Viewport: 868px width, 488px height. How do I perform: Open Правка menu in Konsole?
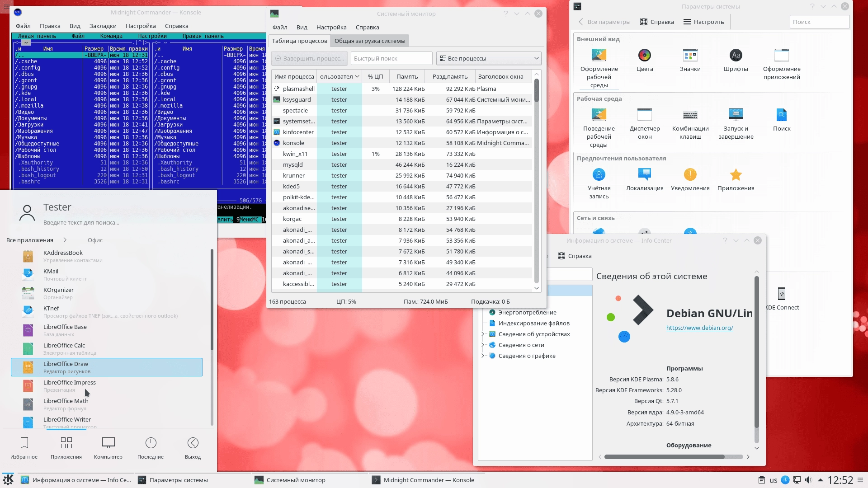coord(50,26)
